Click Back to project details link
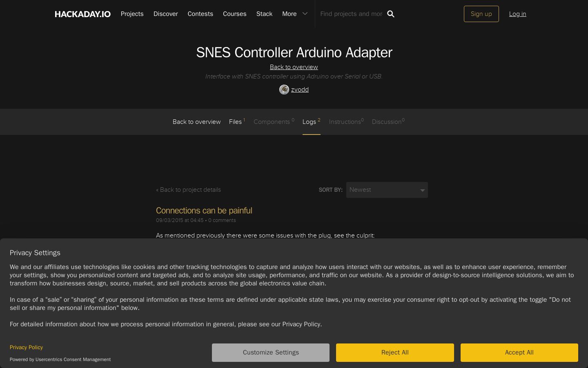 (188, 190)
